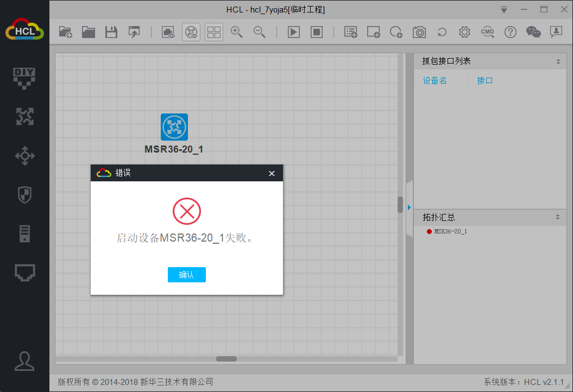This screenshot has width=573, height=392.
Task: Select the network cable connection tool
Action: click(x=24, y=273)
